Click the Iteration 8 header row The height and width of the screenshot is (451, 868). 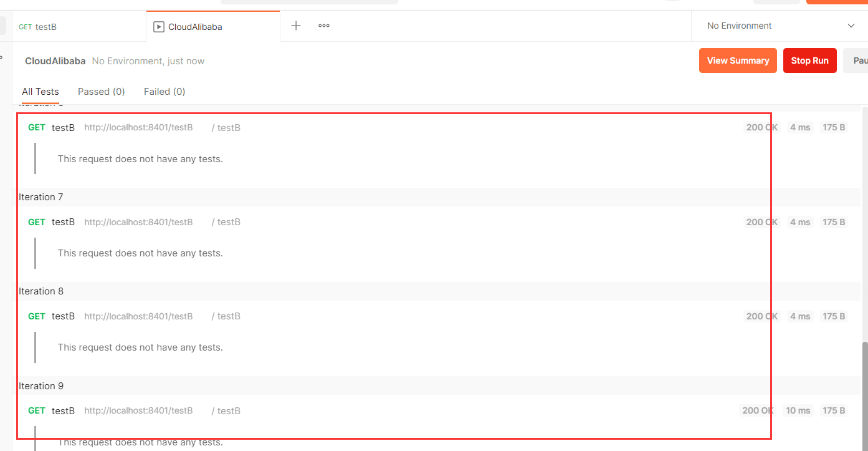[x=41, y=291]
